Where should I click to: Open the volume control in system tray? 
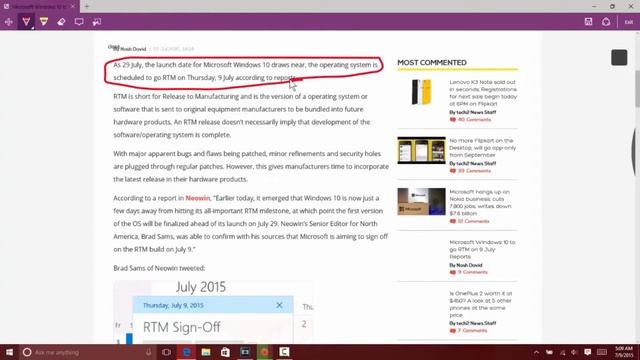[x=574, y=352]
